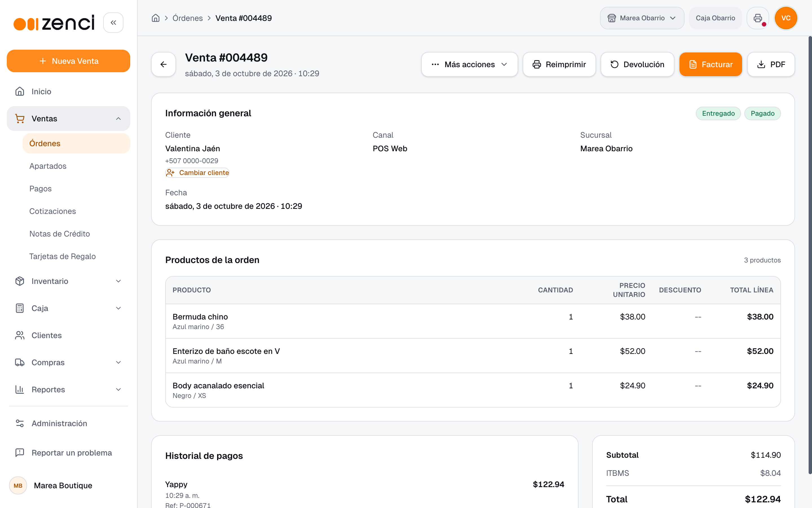Expand the Caja section chevron
The height and width of the screenshot is (508, 812).
coord(118,308)
